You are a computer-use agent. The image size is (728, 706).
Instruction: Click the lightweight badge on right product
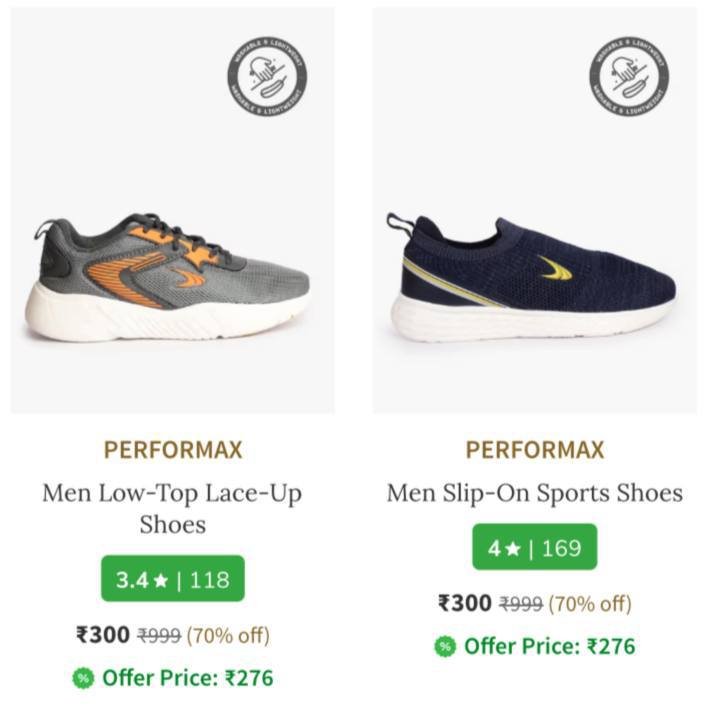pyautogui.click(x=629, y=76)
